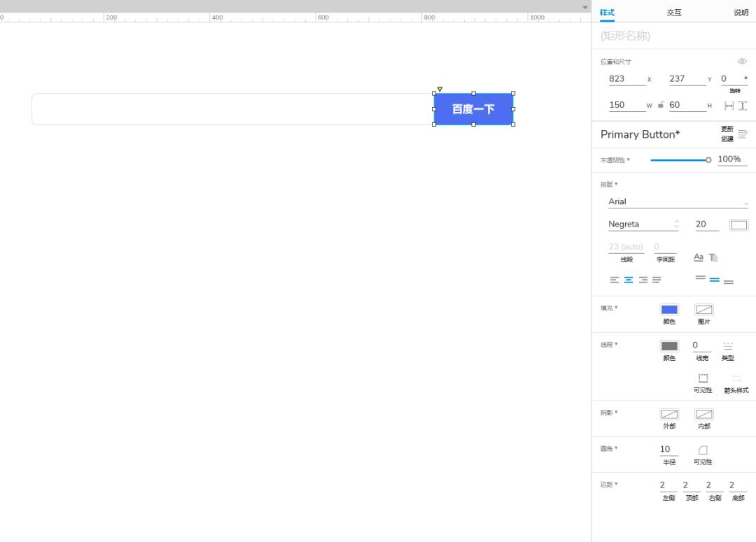Switch to the 交互 tab

[x=674, y=13]
